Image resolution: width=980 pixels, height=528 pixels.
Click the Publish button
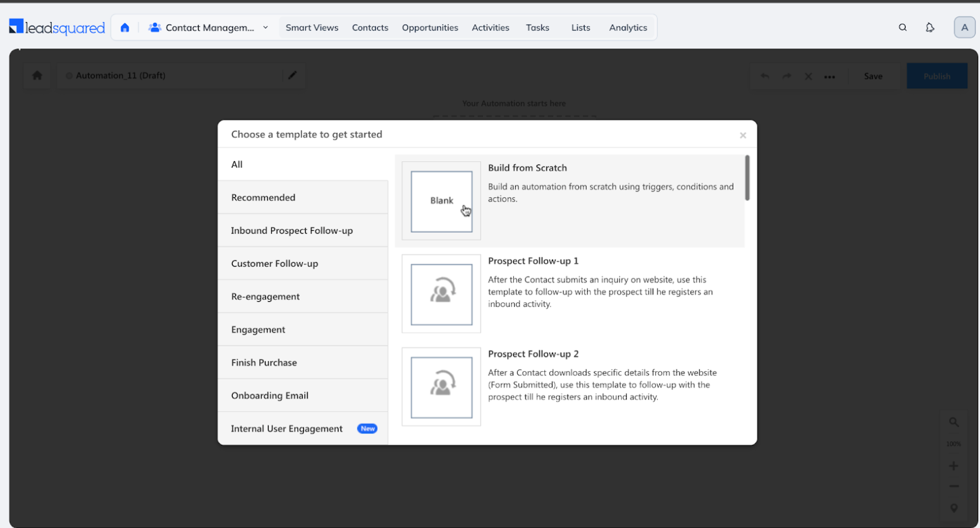click(936, 76)
